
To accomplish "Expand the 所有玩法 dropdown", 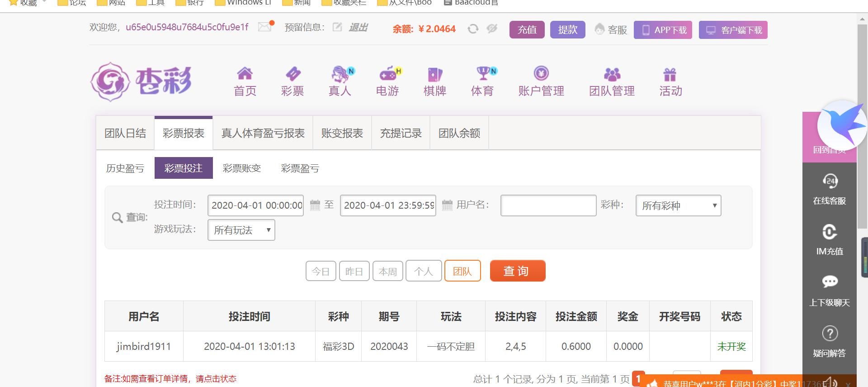I will tap(241, 230).
